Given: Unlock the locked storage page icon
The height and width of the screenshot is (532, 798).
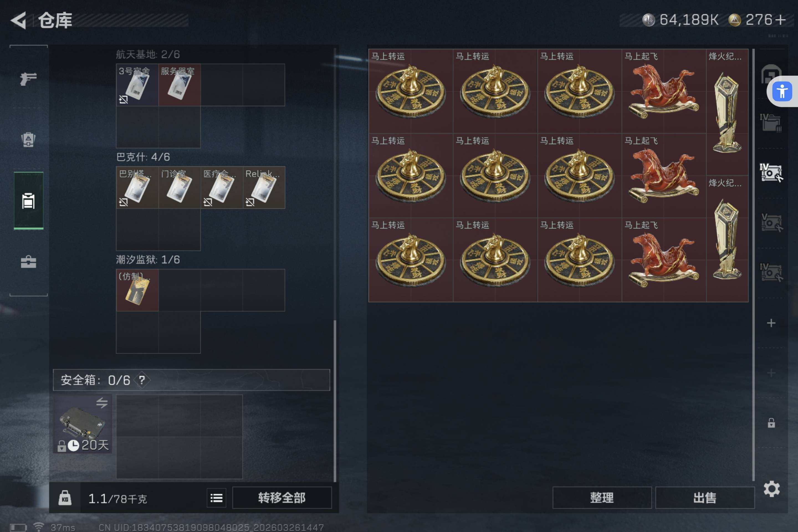Looking at the screenshot, I should click(771, 423).
